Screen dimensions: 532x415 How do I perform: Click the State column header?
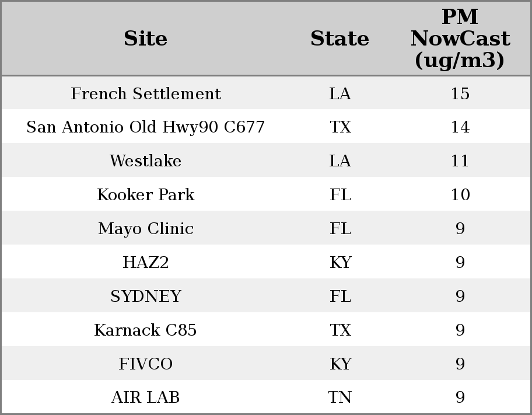coord(339,39)
